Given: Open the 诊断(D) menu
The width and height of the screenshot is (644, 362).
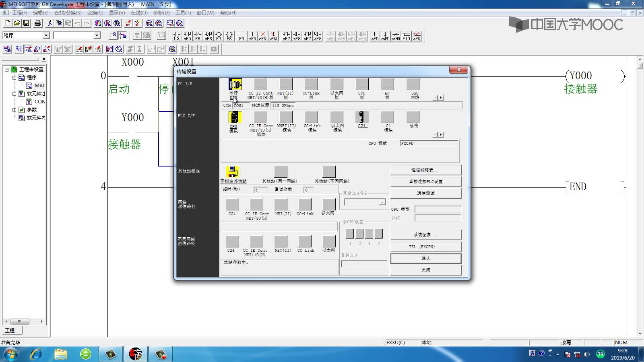Looking at the screenshot, I should click(161, 13).
